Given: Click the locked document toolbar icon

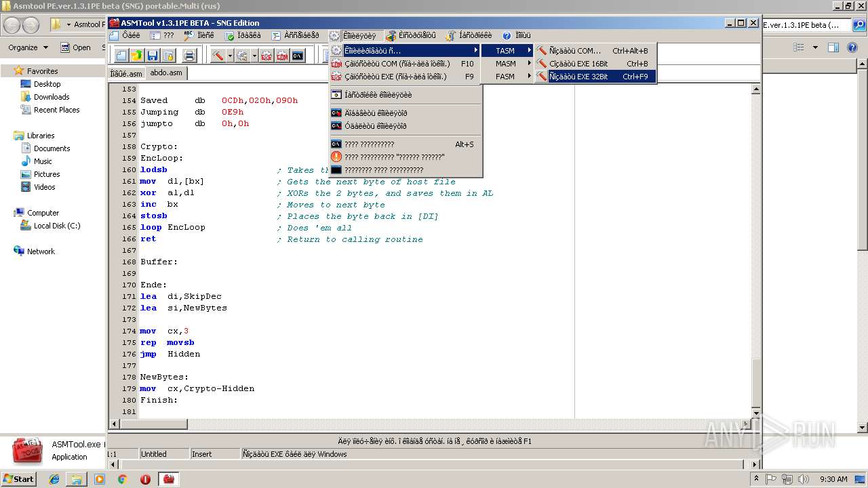Looking at the screenshot, I should pos(168,56).
